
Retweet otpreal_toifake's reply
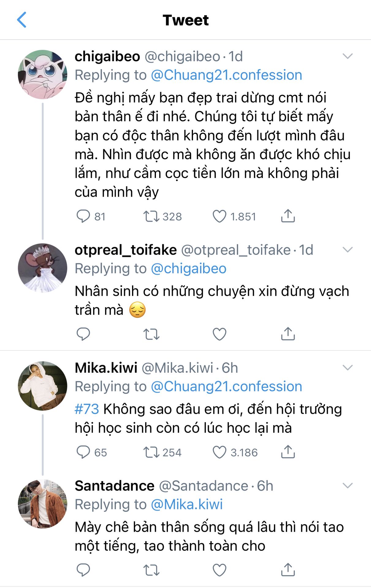151,334
